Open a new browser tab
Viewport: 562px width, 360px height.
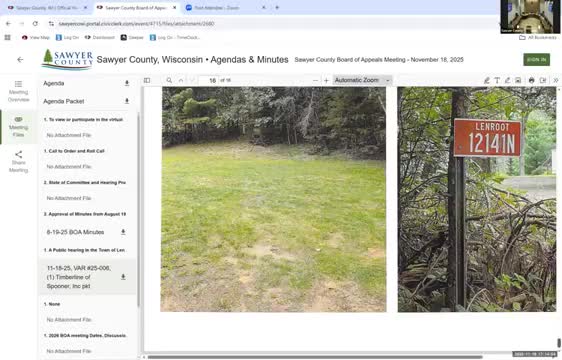coord(277,8)
